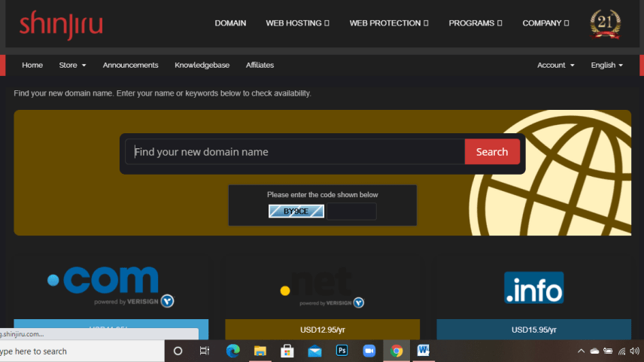Switch to Microsoft Word in the taskbar
Screen dimensions: 644x362
click(x=424, y=351)
